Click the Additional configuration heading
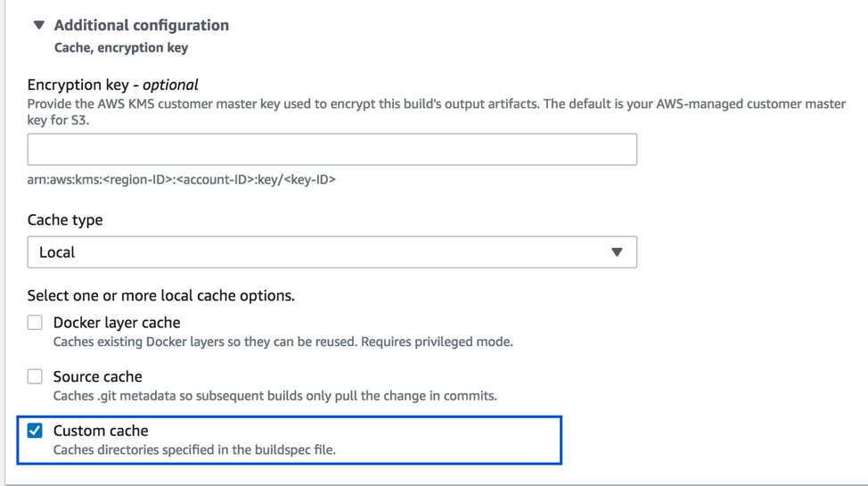 (x=141, y=25)
